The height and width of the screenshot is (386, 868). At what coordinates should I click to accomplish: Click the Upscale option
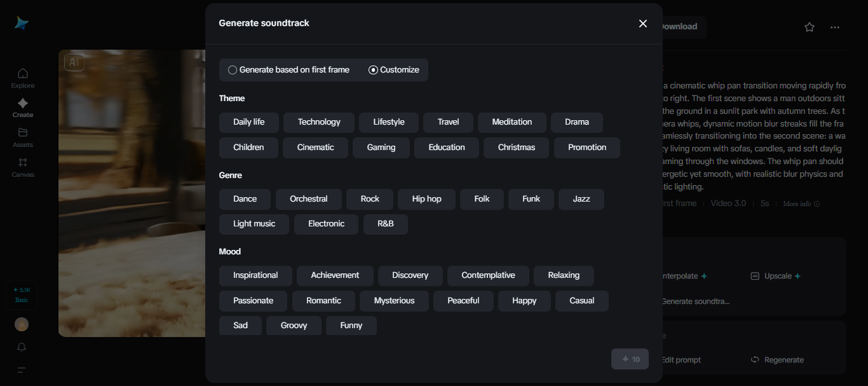tap(777, 276)
